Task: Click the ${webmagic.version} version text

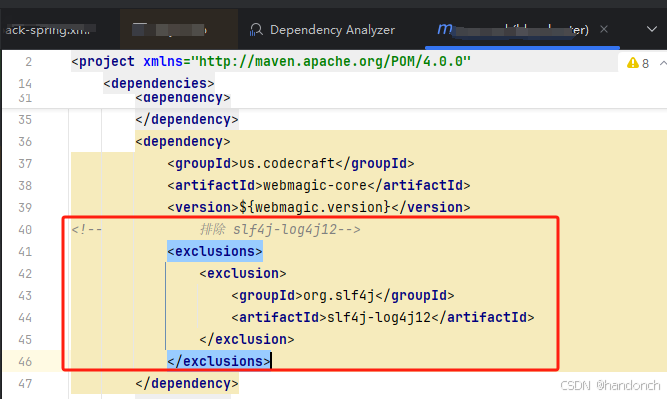Action: (315, 207)
